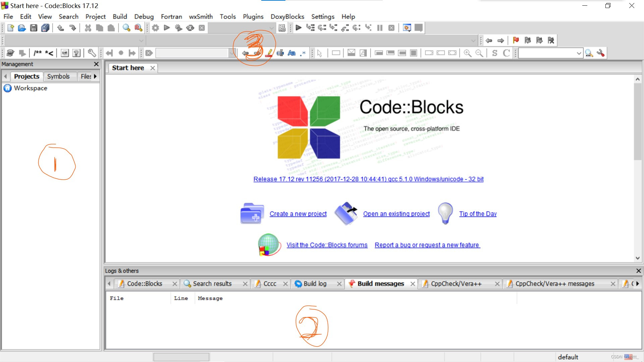
Task: Toggle match case in incremental search
Action: coord(291,53)
